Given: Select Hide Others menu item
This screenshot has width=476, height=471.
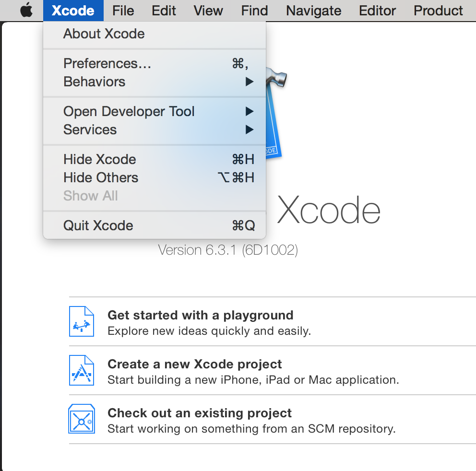Looking at the screenshot, I should [101, 177].
